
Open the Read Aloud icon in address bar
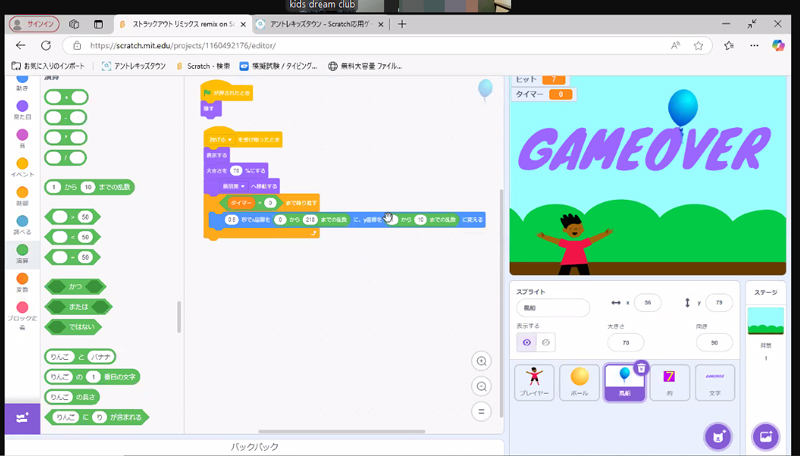pos(675,45)
